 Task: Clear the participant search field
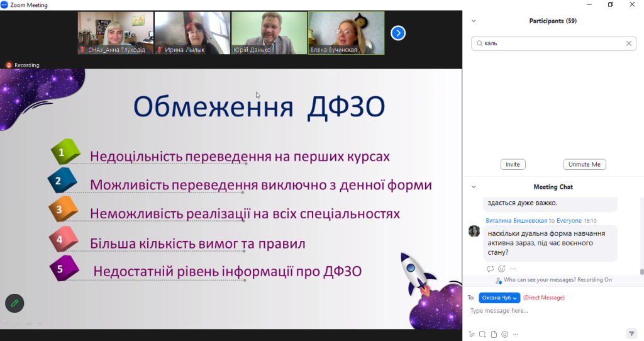[628, 43]
